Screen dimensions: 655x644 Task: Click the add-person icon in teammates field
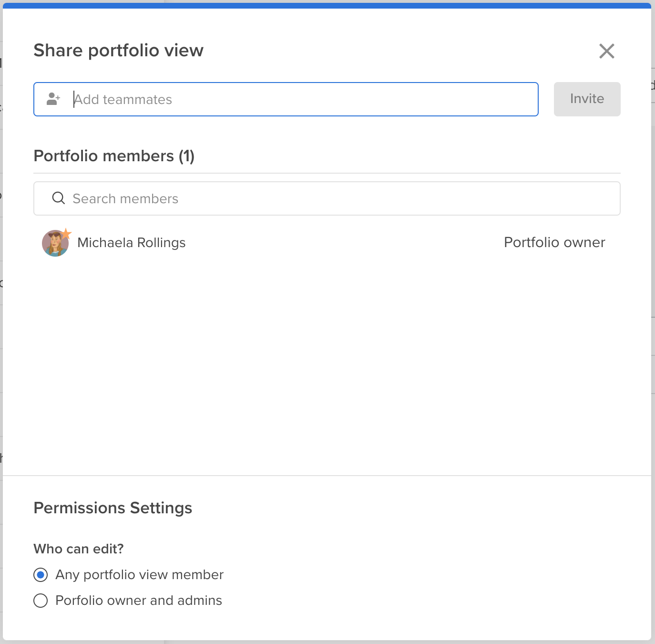coord(53,99)
